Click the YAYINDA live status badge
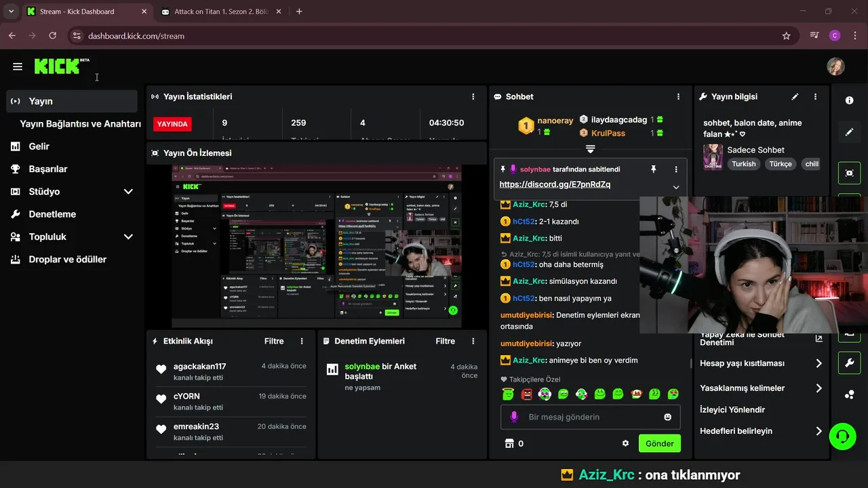Image resolution: width=868 pixels, height=488 pixels. coord(172,124)
